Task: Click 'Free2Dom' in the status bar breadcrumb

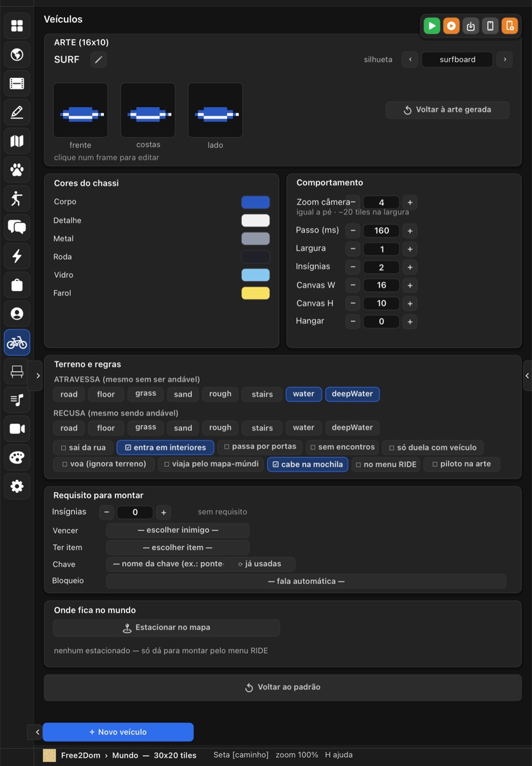Action: point(81,755)
